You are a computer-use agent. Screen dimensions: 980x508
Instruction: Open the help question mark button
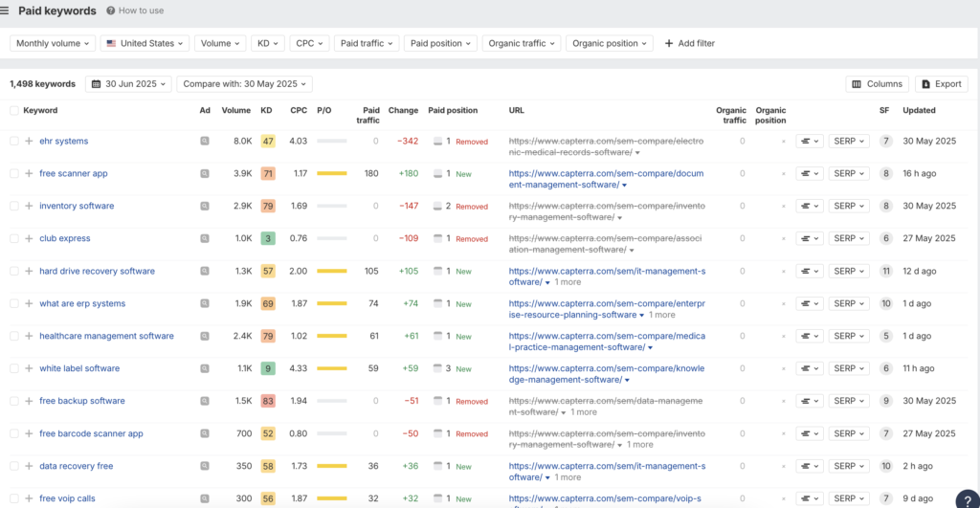click(967, 500)
